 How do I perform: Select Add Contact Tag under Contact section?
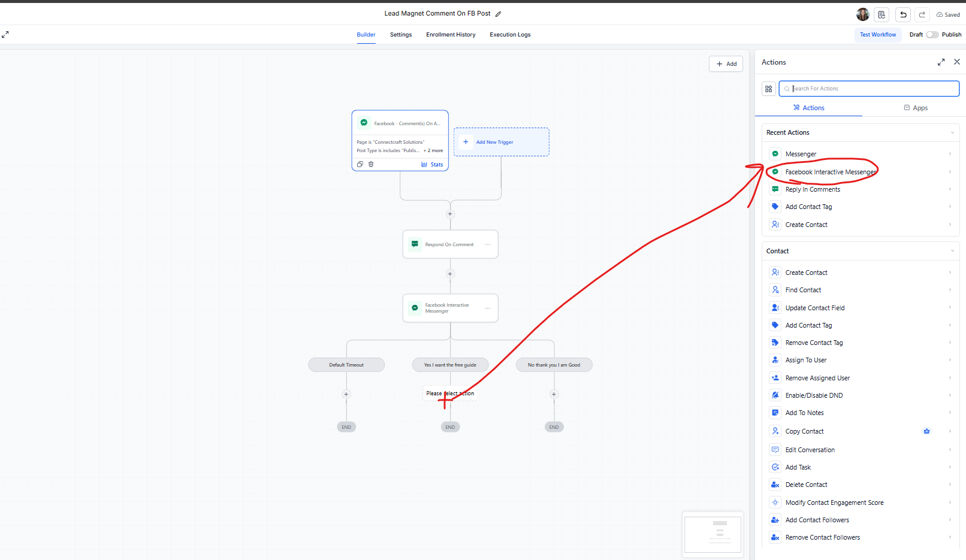coord(861,325)
